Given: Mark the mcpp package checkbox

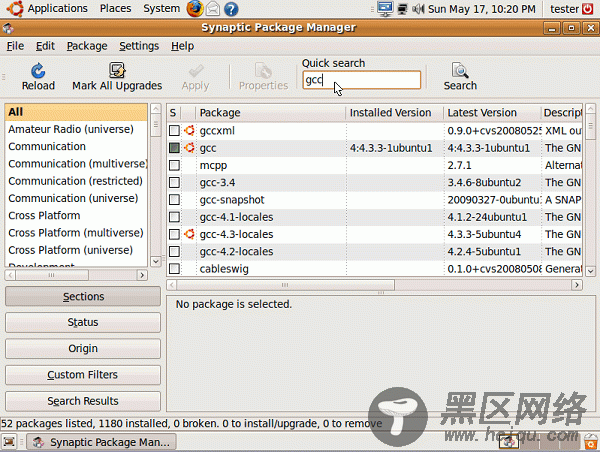Looking at the screenshot, I should coord(174,165).
